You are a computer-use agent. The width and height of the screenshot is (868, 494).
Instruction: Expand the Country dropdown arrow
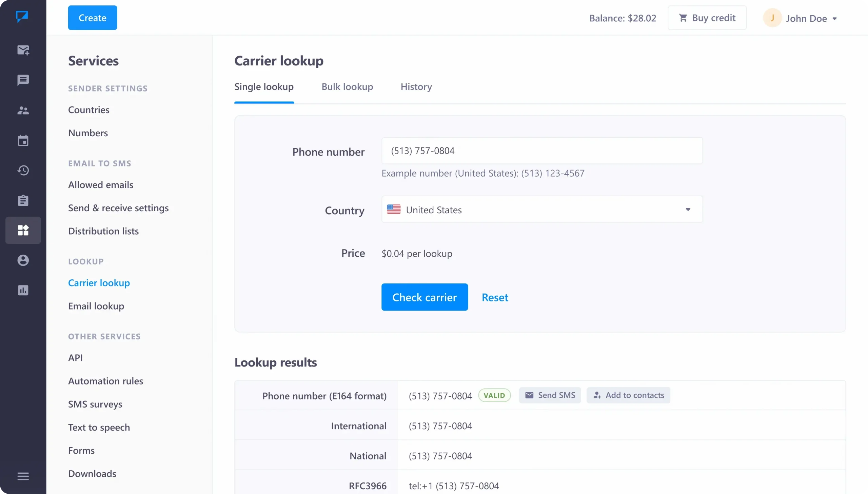point(688,209)
